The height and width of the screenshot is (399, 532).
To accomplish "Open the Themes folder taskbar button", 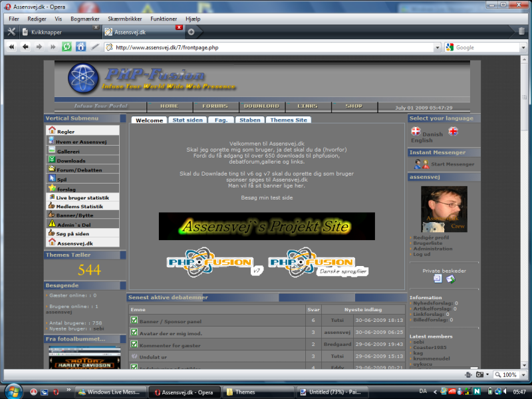I will (x=258, y=392).
